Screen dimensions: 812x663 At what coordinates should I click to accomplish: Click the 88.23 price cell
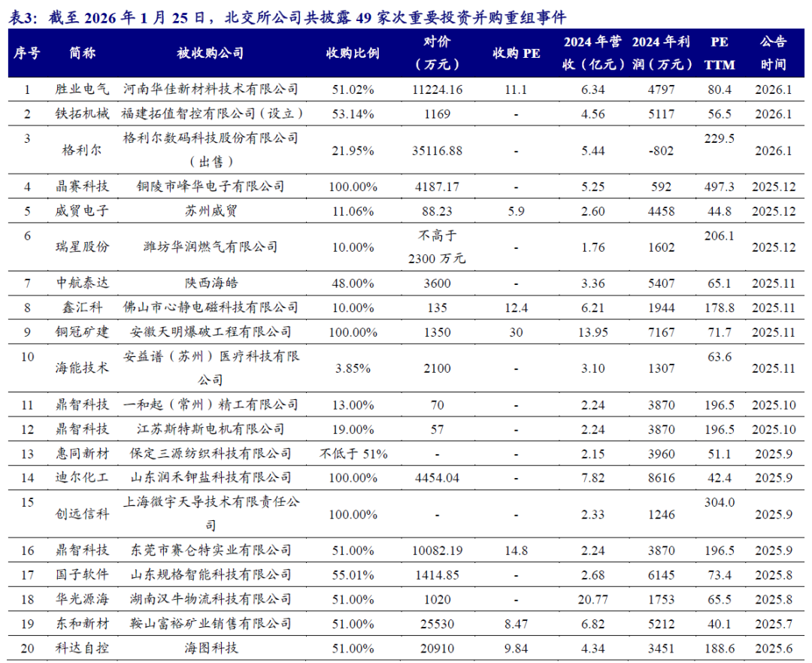click(437, 211)
